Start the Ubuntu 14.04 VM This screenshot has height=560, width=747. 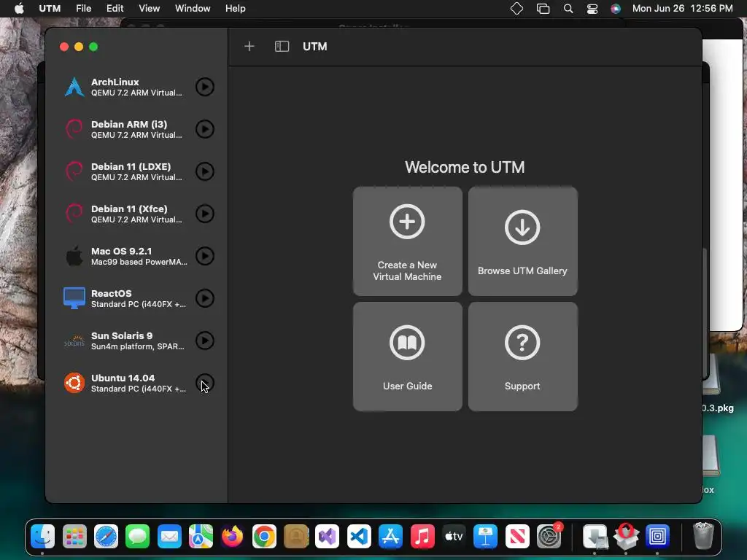[205, 383]
